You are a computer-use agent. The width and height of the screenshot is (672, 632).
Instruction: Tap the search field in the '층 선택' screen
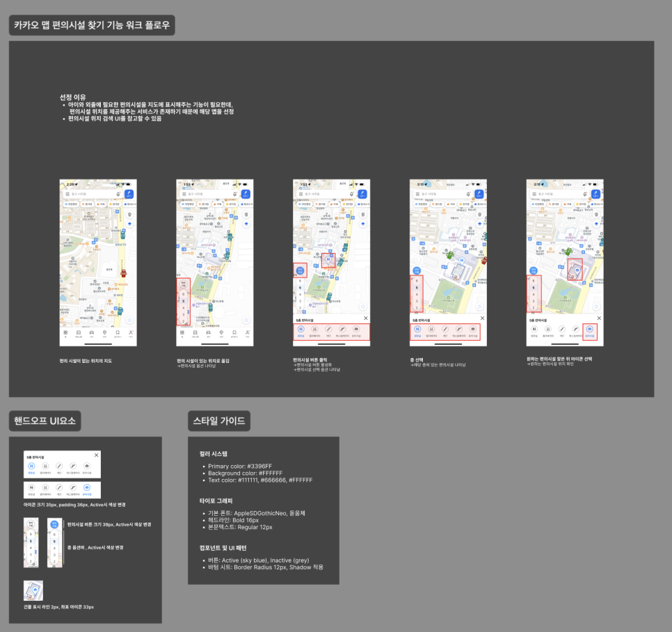442,194
